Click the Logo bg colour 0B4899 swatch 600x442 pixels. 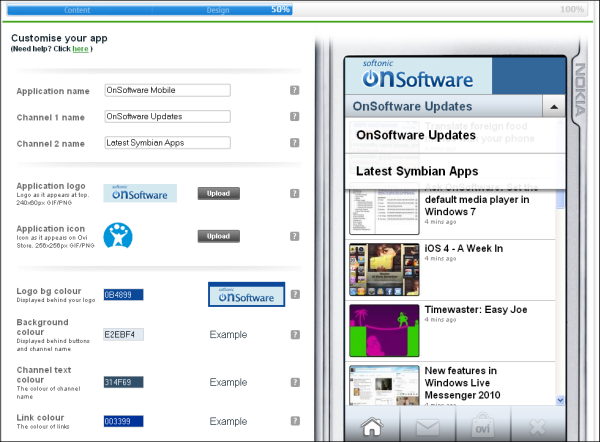pos(123,295)
